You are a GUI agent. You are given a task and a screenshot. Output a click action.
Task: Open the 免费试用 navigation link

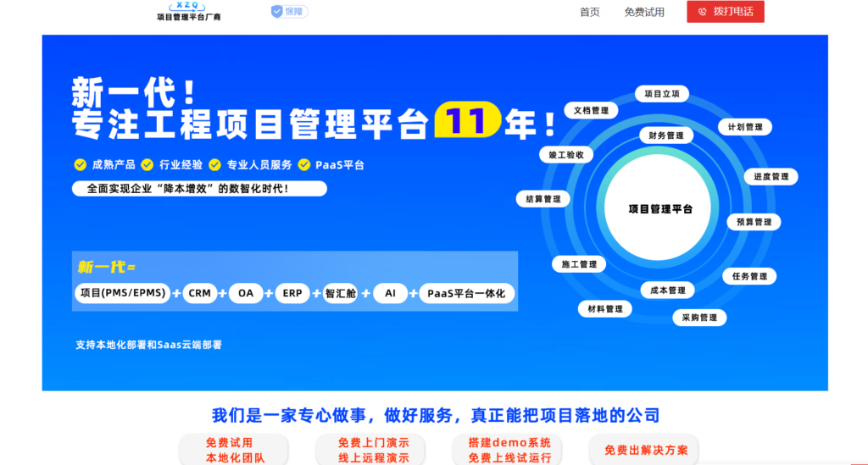(x=644, y=12)
